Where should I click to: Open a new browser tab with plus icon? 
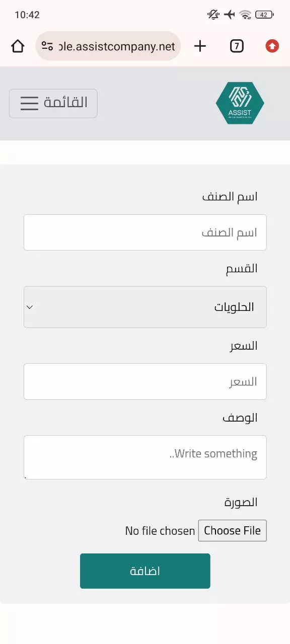tap(199, 46)
